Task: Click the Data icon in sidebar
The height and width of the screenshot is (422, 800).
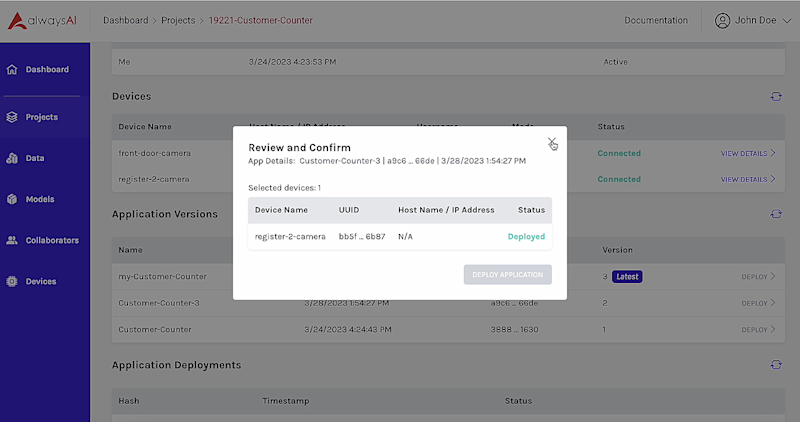Action: 12,158
